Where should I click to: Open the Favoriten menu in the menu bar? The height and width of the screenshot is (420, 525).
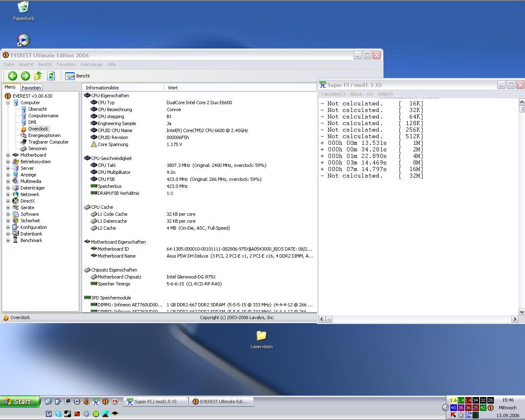[66, 64]
